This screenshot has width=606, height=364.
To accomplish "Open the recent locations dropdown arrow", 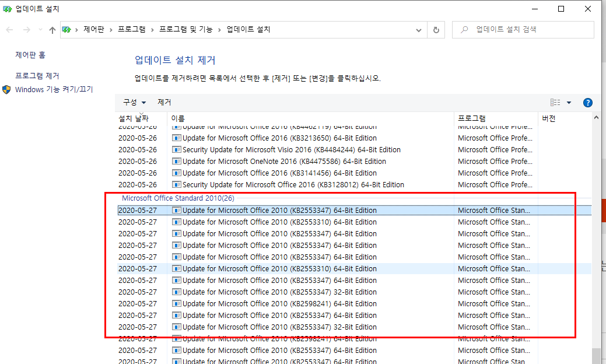I will [x=40, y=30].
